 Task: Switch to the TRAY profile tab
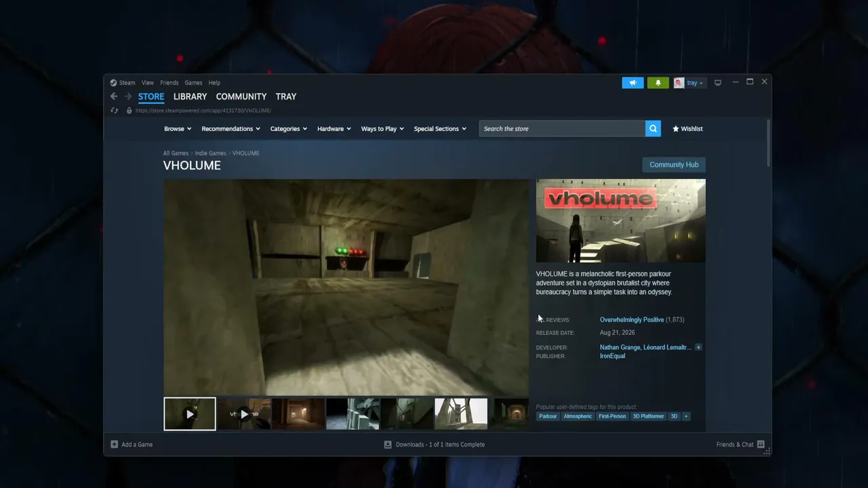(286, 96)
